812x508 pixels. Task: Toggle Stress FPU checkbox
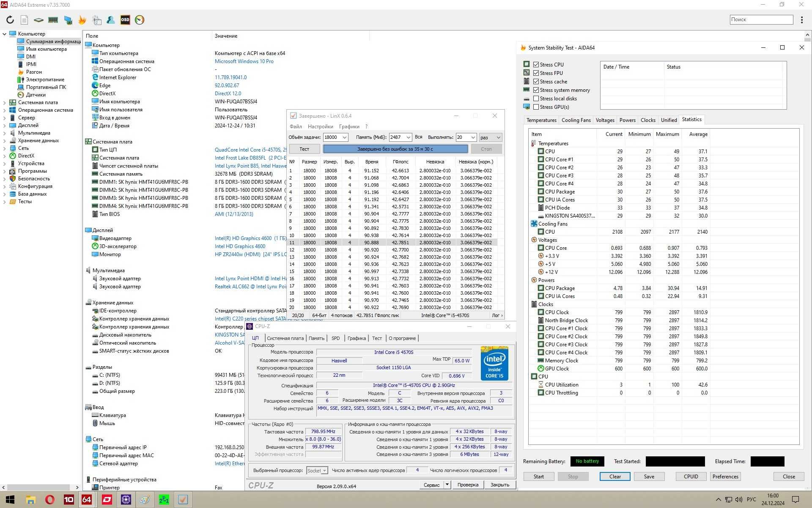(536, 73)
